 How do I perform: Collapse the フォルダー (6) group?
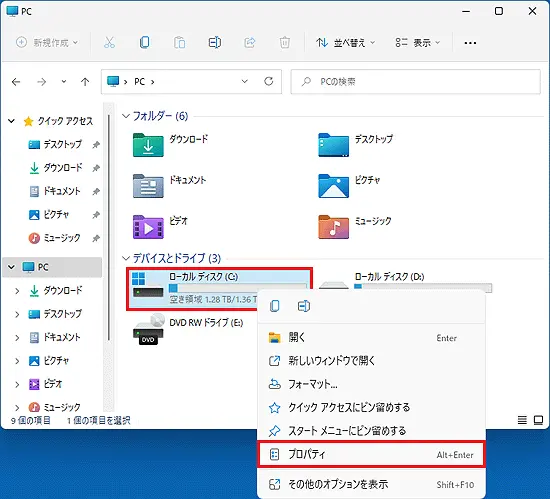coord(126,116)
